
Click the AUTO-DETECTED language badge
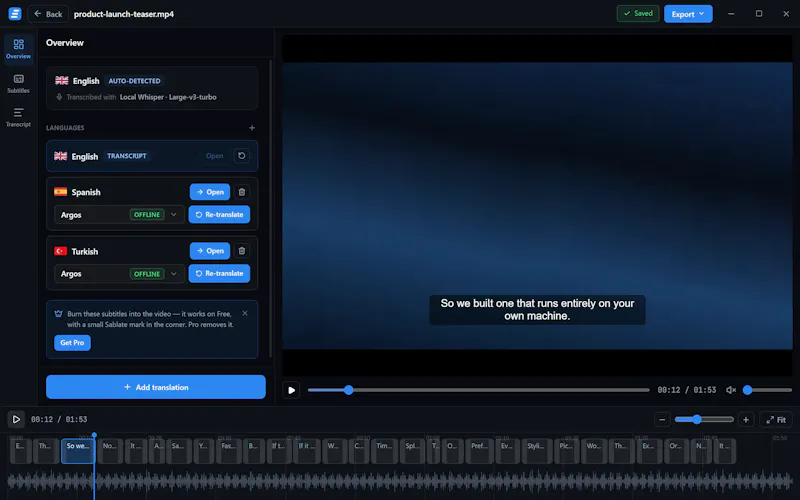[x=134, y=81]
